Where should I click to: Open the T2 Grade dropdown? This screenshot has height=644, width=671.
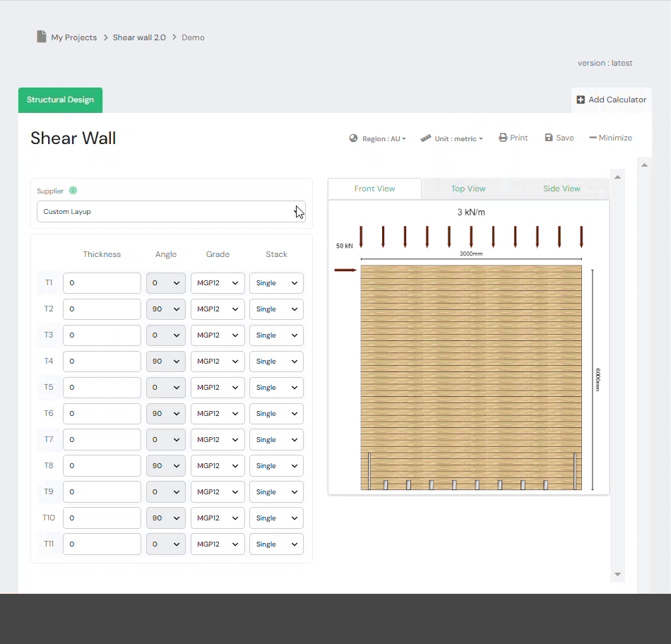(x=218, y=309)
